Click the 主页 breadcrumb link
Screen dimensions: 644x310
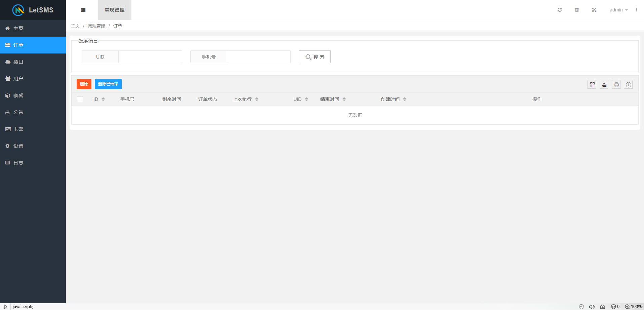coord(75,26)
